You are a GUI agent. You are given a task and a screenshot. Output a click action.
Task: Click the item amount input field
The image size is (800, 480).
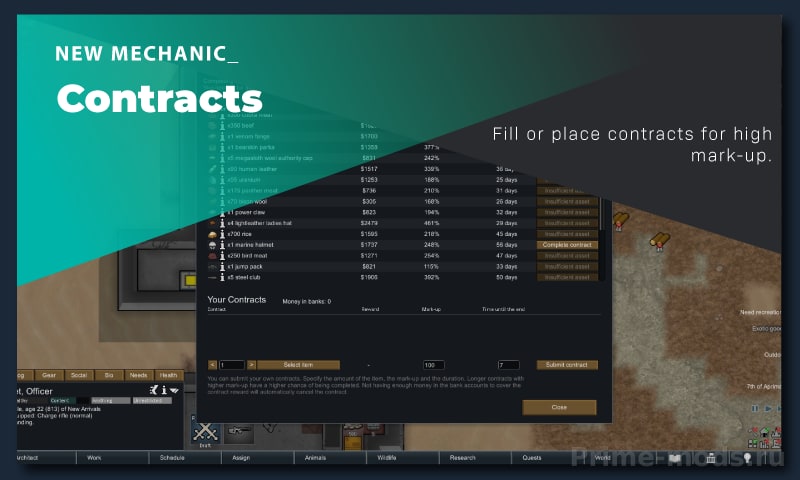coord(232,365)
